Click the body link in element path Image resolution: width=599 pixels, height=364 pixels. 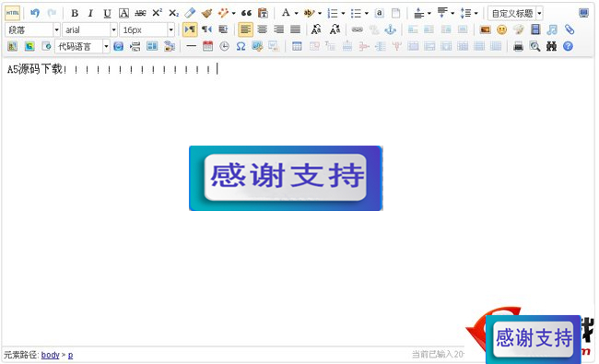(50, 355)
